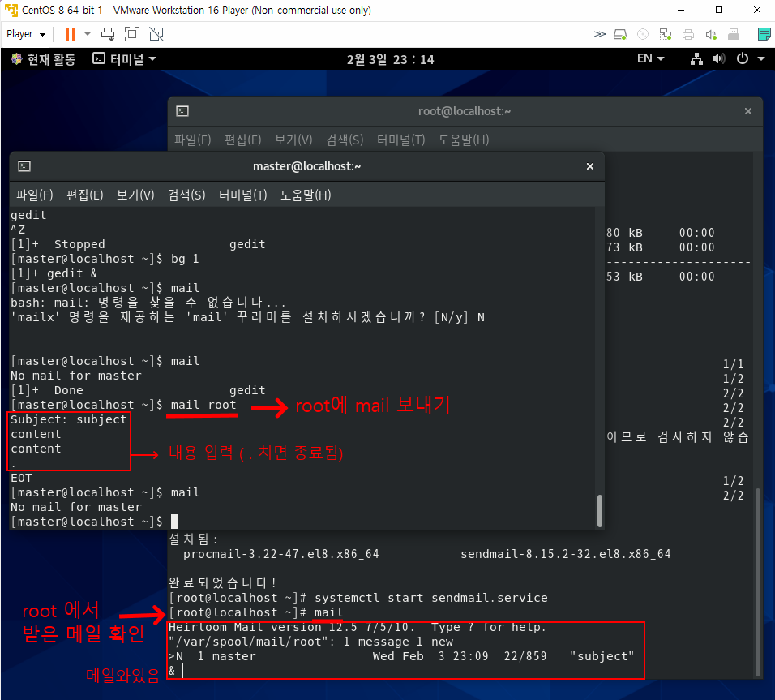Click the 'No mail for master' last output line

tap(76, 507)
